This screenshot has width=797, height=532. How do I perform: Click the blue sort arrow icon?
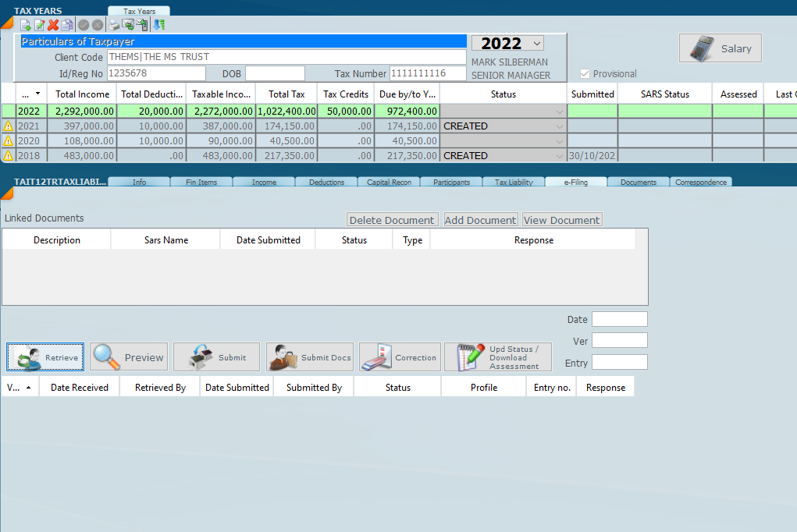[158, 25]
